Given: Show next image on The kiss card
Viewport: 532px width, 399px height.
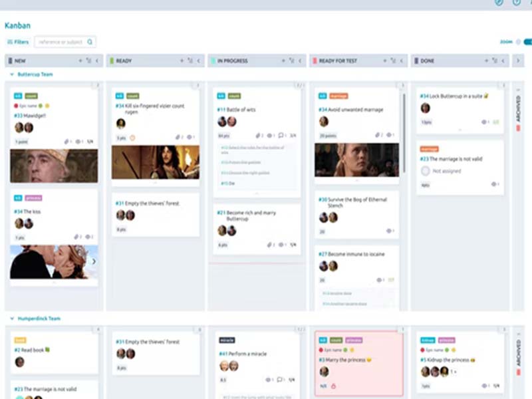Looking at the screenshot, I should 94,261.
